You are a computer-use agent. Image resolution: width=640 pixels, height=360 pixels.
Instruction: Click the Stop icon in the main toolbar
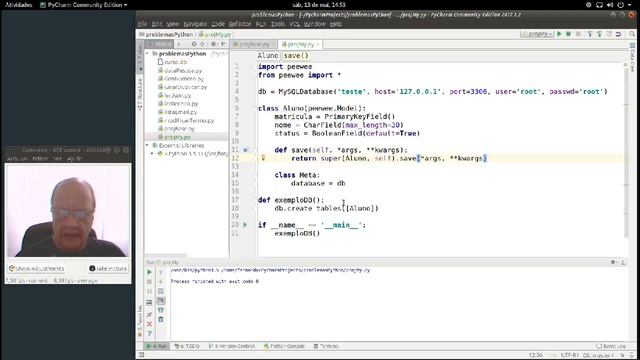pyautogui.click(x=578, y=34)
